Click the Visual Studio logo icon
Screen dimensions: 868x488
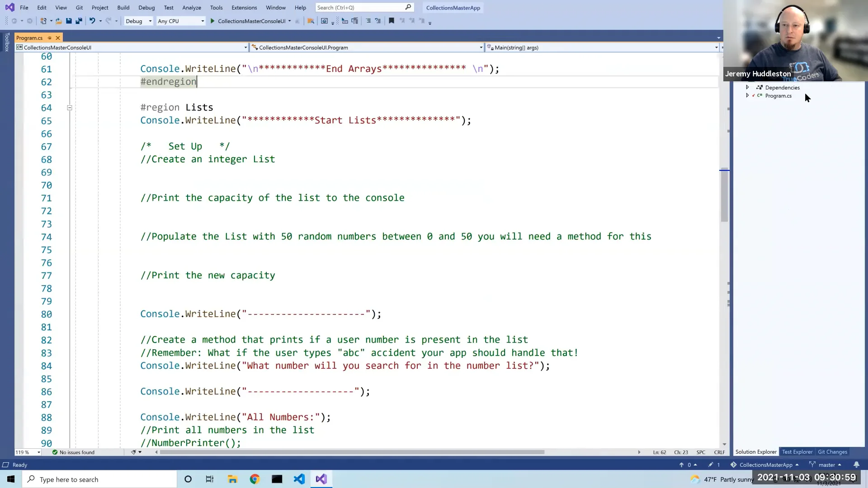9,7
